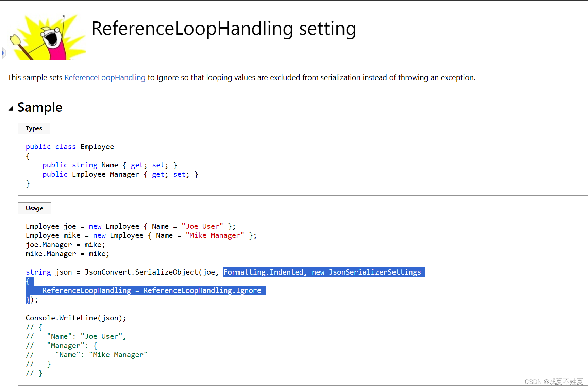Image resolution: width=588 pixels, height=388 pixels.
Task: Click the Mike Manager string literal
Action: [215, 235]
